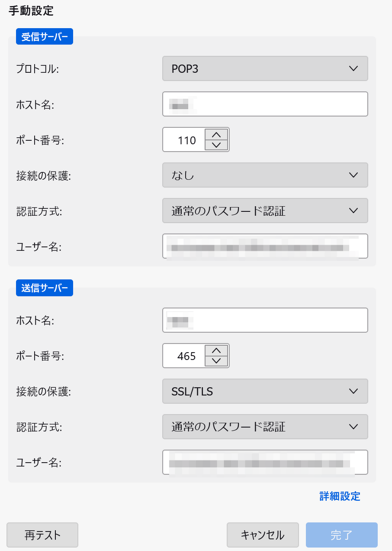Click the incoming server username field
Screen dimensions: 392x551
[265, 246]
